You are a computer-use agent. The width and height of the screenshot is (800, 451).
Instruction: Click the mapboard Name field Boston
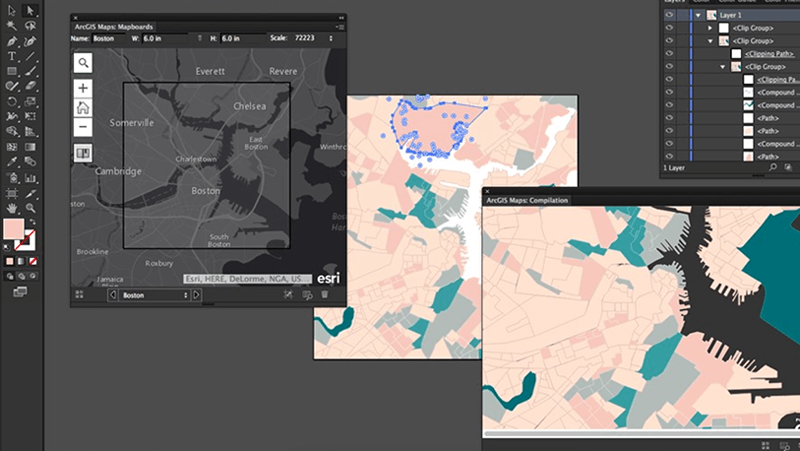109,38
